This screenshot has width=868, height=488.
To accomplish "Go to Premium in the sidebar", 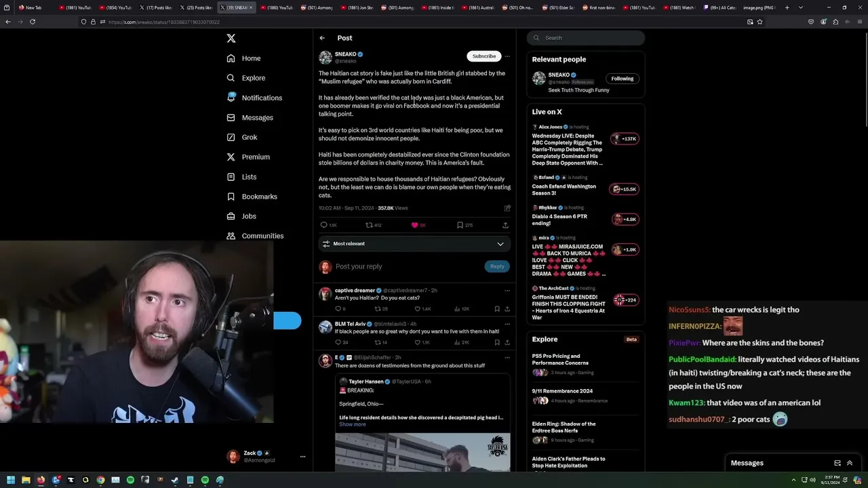I will point(248,157).
